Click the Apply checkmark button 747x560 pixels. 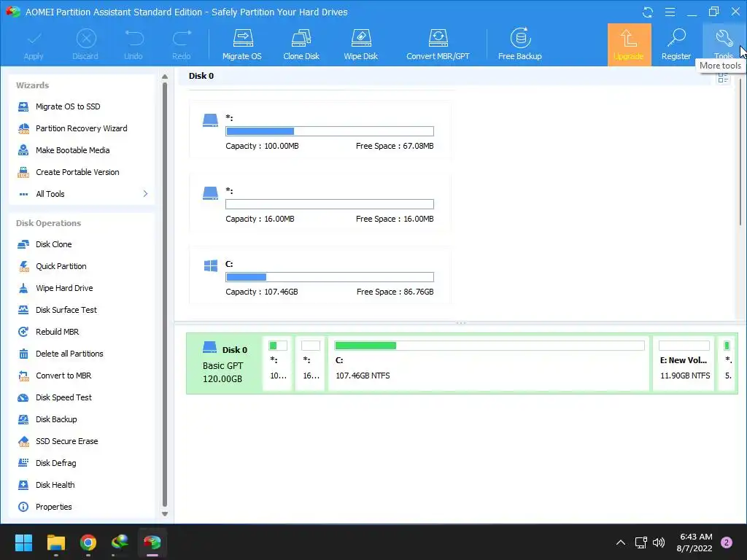click(34, 44)
